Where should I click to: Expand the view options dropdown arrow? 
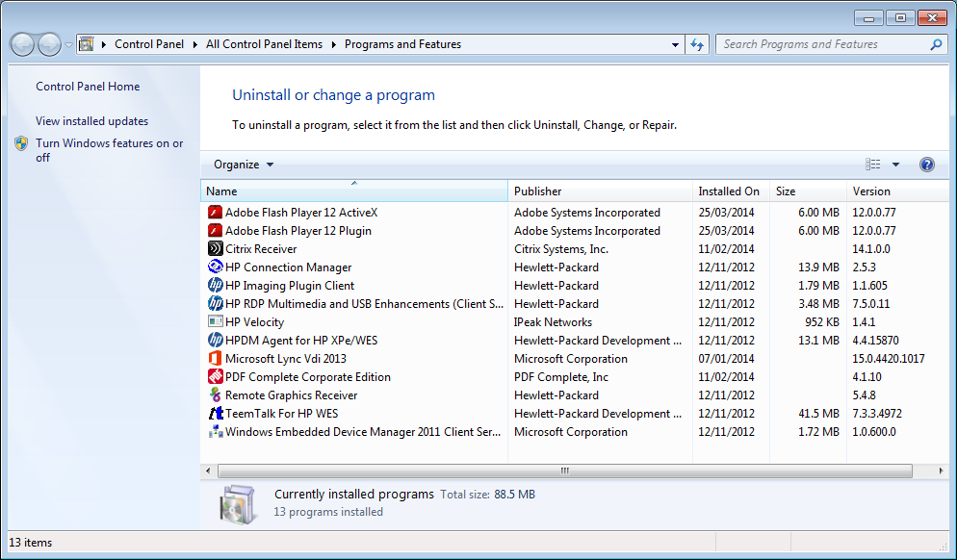tap(895, 165)
